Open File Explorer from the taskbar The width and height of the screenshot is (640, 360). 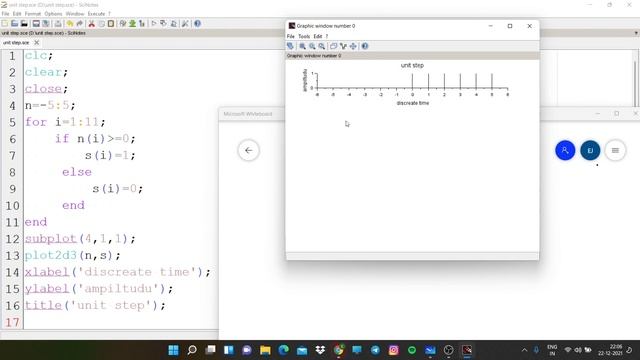[265, 350]
